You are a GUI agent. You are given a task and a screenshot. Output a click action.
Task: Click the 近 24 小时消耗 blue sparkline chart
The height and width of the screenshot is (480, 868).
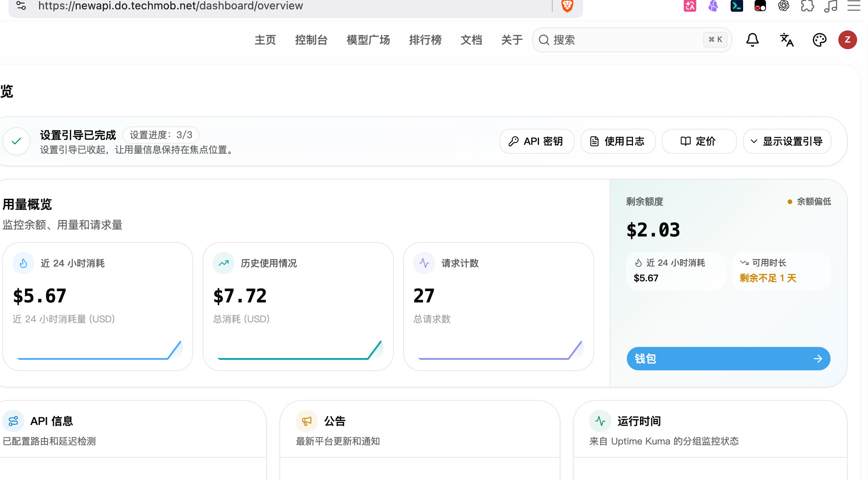tap(99, 350)
